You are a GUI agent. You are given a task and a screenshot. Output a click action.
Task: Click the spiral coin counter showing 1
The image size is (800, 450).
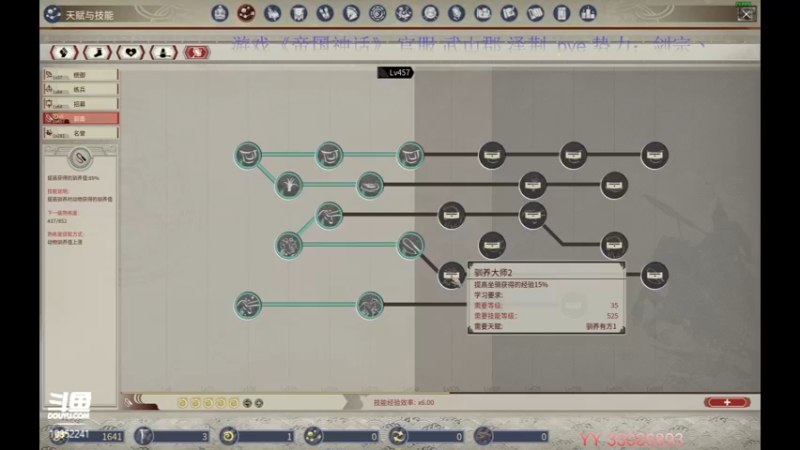pyautogui.click(x=257, y=436)
